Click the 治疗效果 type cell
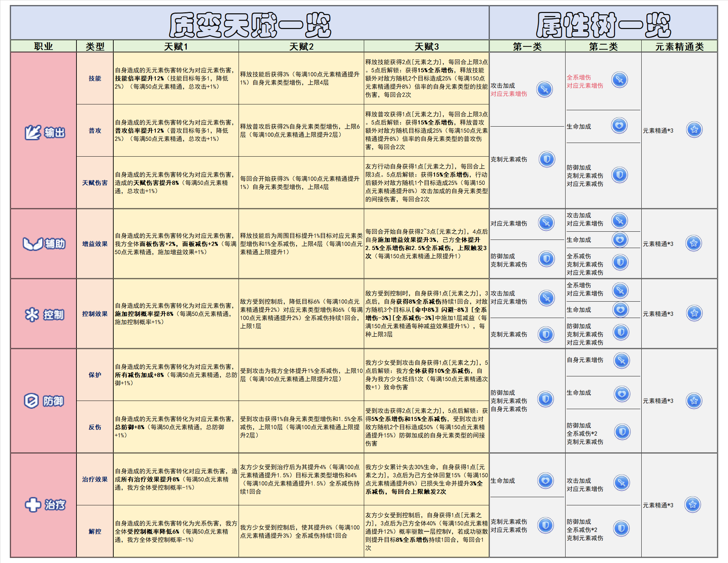This screenshot has width=728, height=563. pyautogui.click(x=95, y=479)
